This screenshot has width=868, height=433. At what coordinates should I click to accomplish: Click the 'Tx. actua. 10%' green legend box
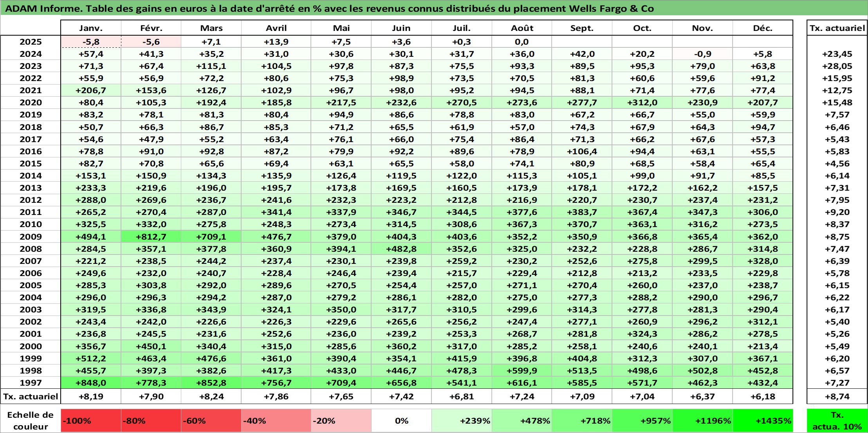[837, 420]
